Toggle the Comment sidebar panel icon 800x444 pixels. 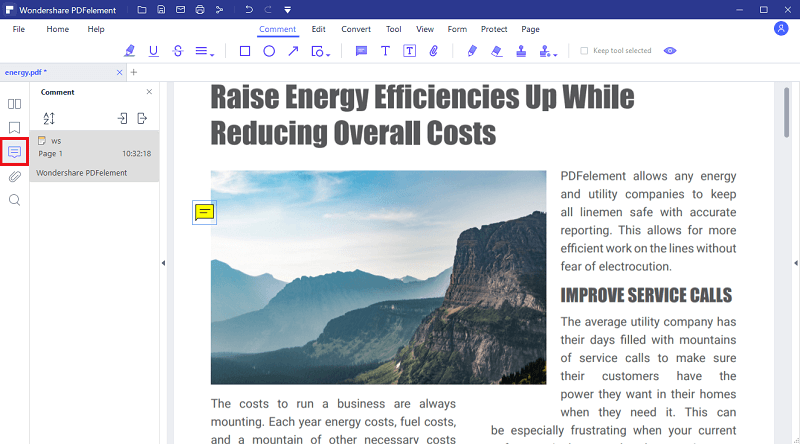[x=14, y=152]
